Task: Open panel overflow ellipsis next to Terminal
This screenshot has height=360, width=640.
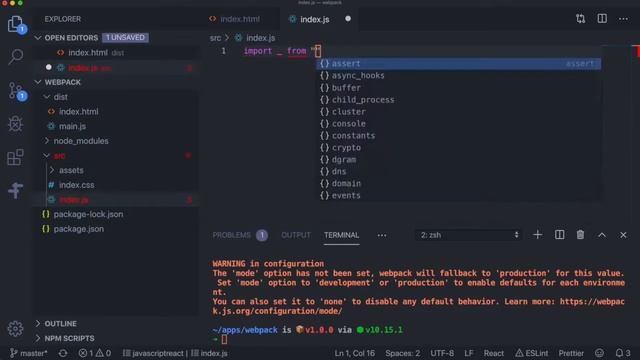Action: coord(382,236)
